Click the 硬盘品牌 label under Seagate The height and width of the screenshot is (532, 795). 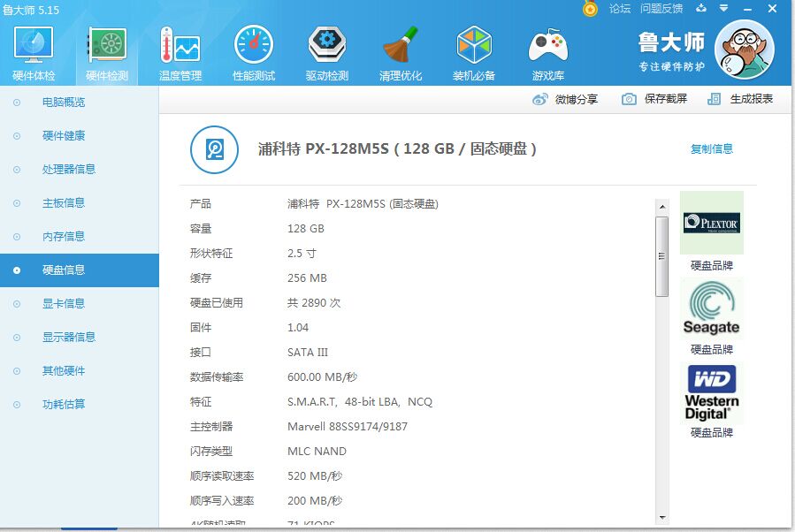click(712, 350)
